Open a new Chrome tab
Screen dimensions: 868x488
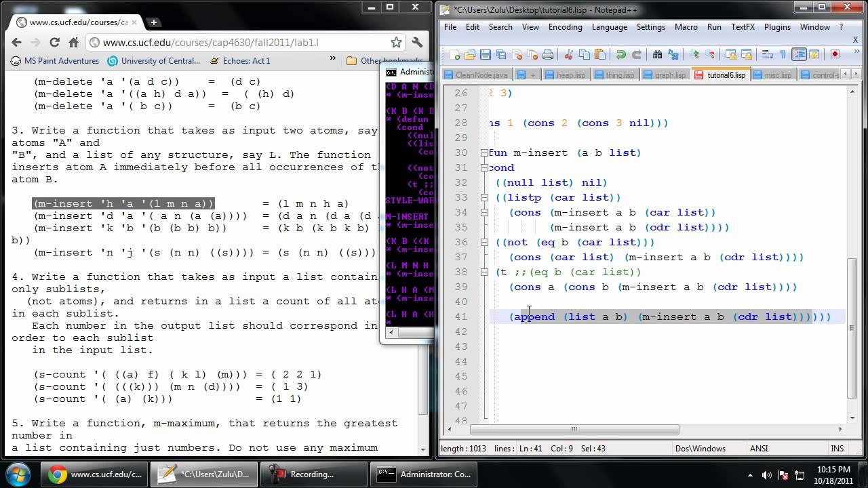153,22
